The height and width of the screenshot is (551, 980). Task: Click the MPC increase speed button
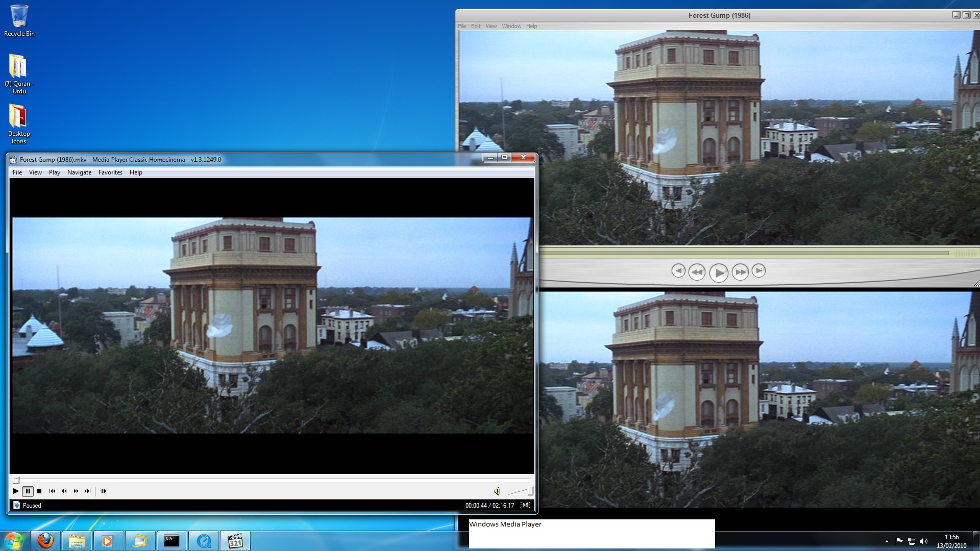(x=76, y=491)
